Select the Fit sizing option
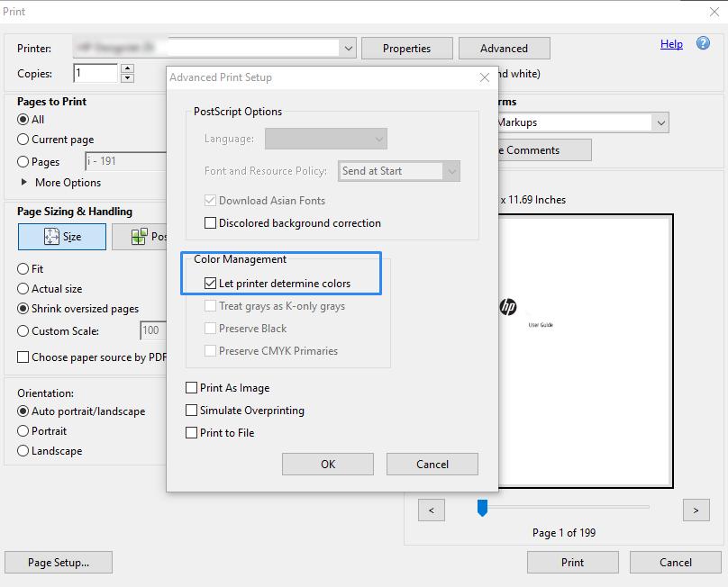 (x=23, y=268)
